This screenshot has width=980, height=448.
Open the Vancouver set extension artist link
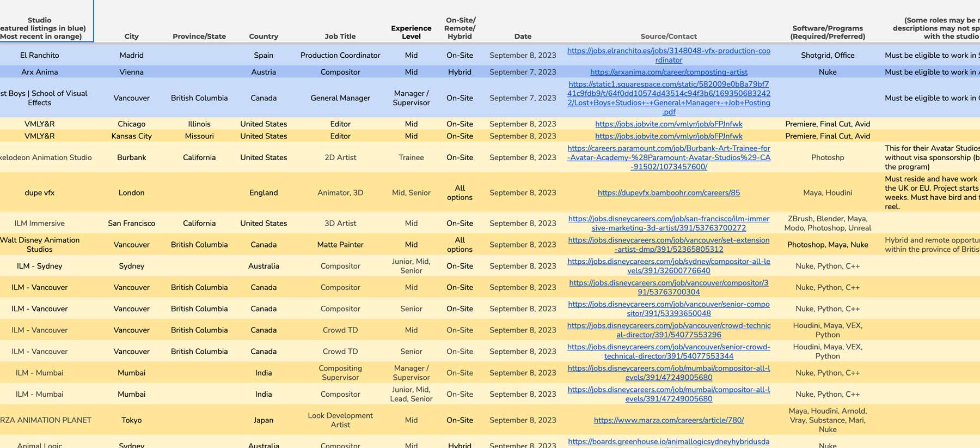click(669, 245)
